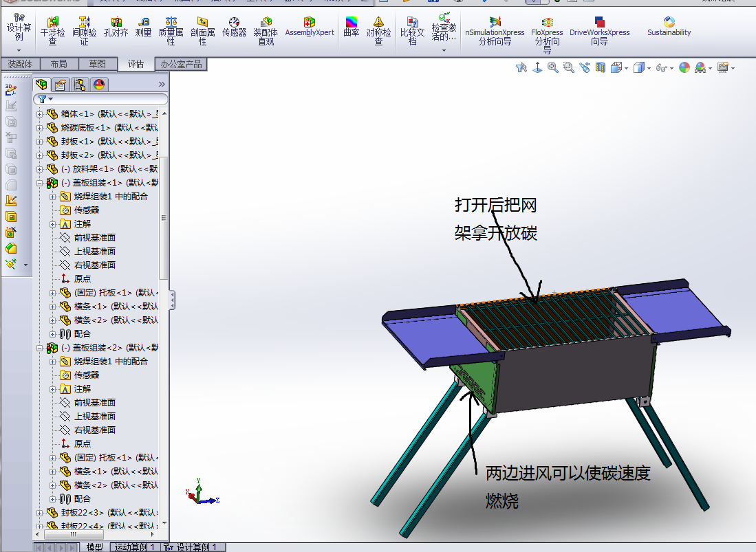Click the Edit Appearance color ball icon
This screenshot has width=756, height=552.
[684, 68]
